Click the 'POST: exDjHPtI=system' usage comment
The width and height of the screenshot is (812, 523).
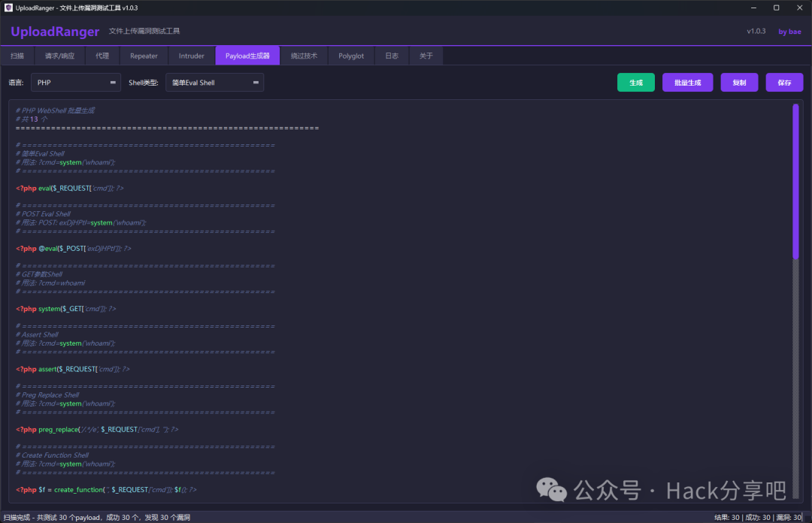coord(81,222)
